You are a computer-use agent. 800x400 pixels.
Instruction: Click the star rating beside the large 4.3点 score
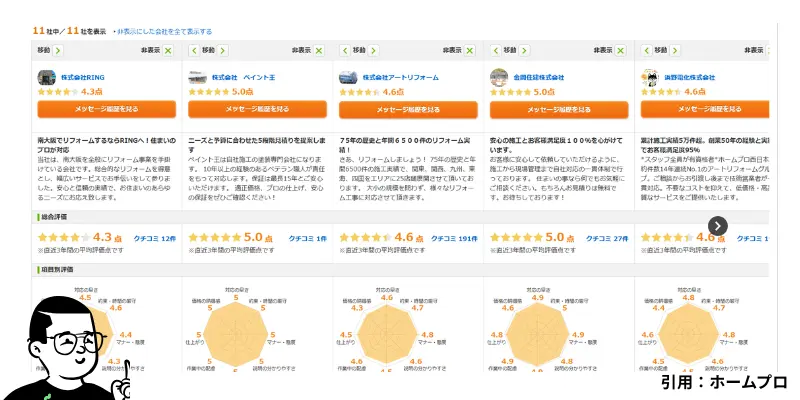[64, 238]
